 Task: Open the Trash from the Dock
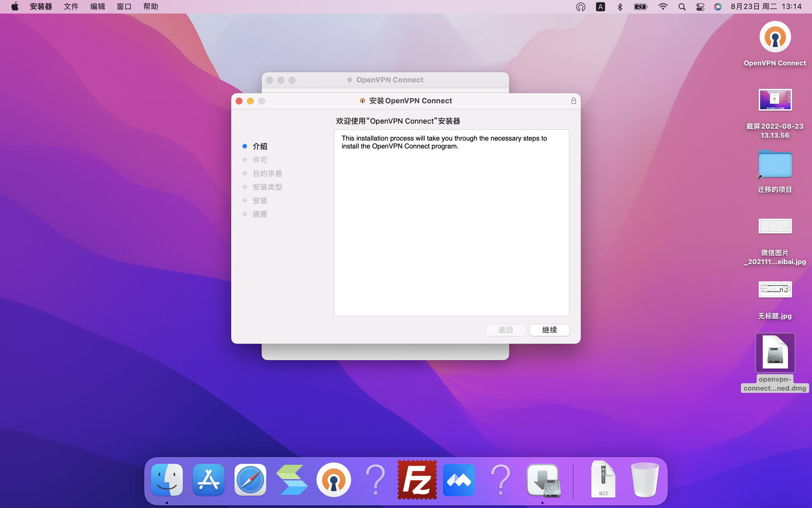[645, 480]
